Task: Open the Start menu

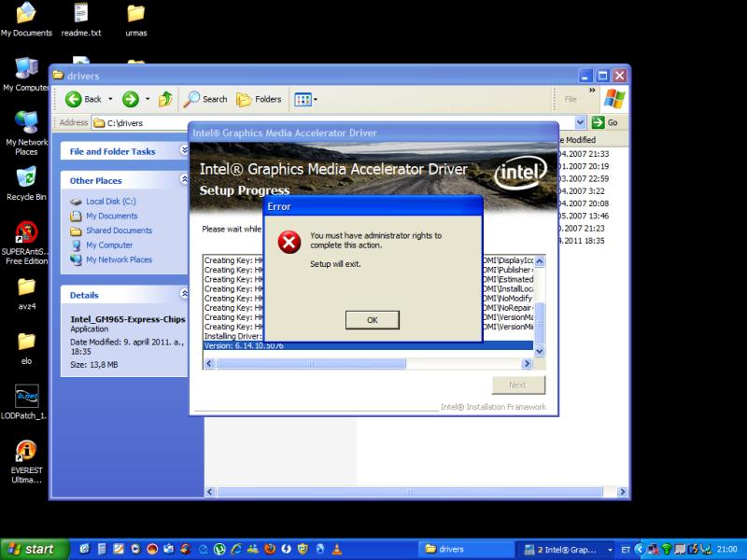Action: pyautogui.click(x=35, y=549)
